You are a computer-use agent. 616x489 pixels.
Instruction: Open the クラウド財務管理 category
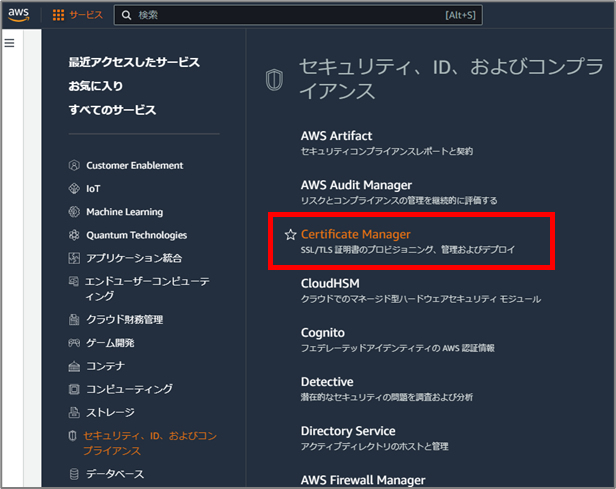[124, 320]
